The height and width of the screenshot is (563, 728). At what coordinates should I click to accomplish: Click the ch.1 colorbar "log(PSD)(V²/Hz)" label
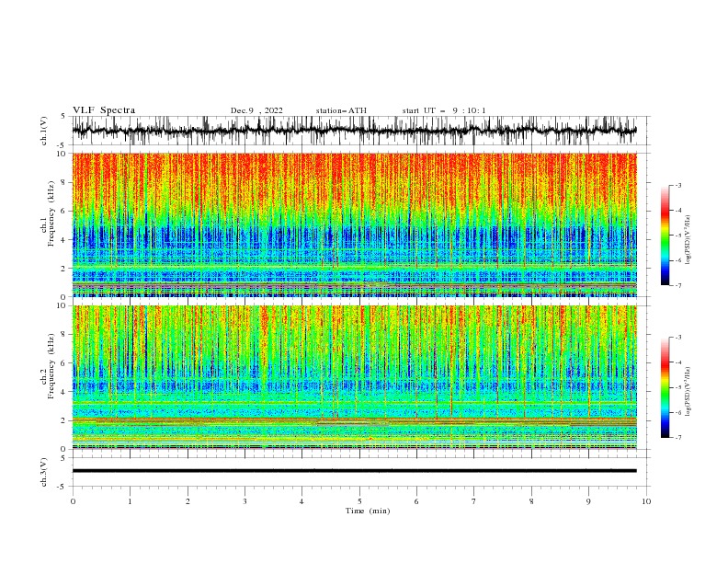688,240
